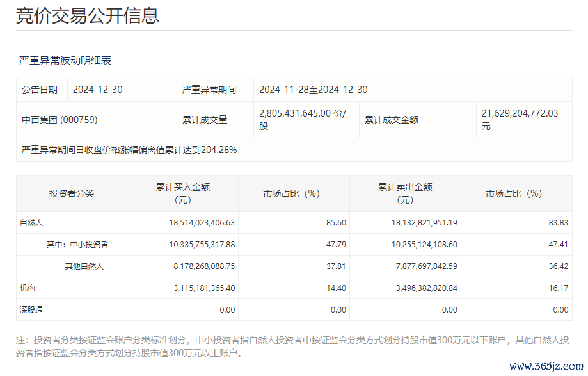Image resolution: width=588 pixels, height=376 pixels.
Task: Select sell share value 47.41
Action: [559, 245]
